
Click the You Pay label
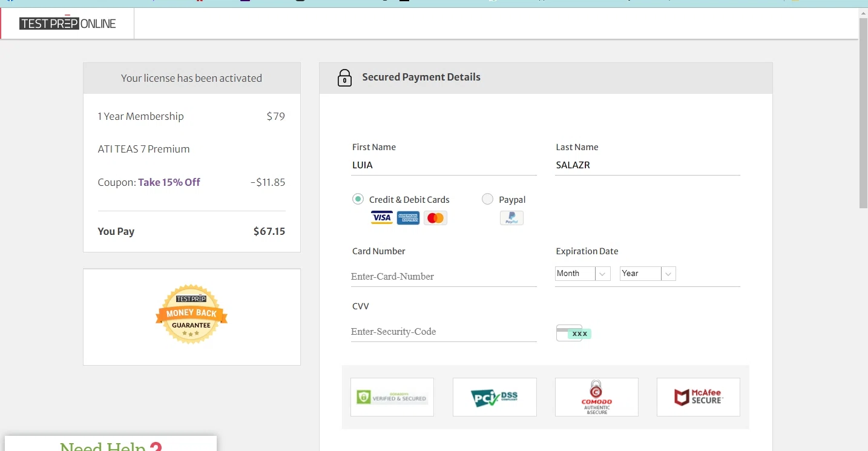[x=116, y=231]
